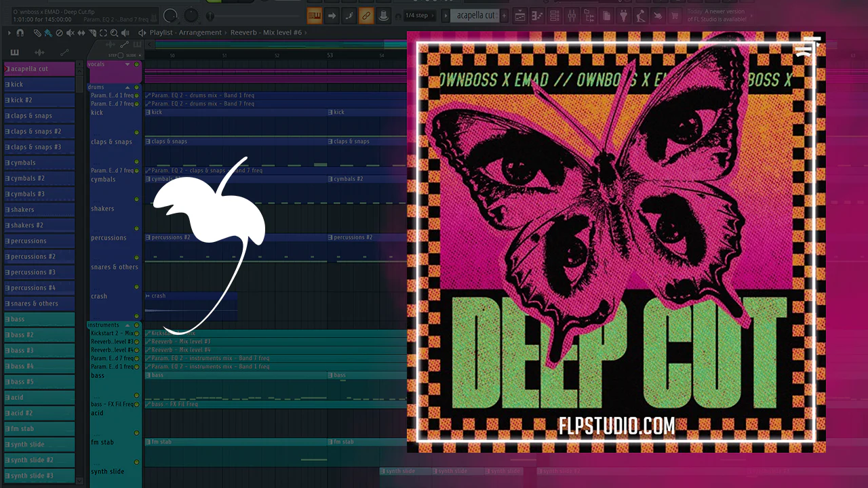Image resolution: width=868 pixels, height=488 pixels.
Task: Open the piano roll view button
Action: point(537,16)
